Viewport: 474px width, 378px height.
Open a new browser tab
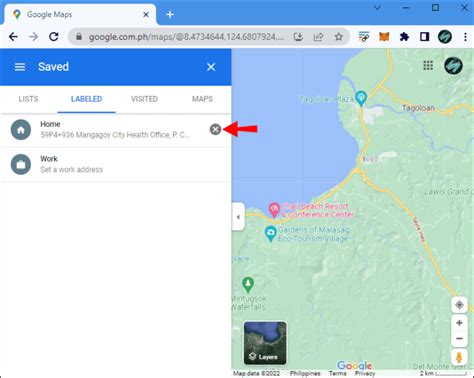(x=170, y=15)
